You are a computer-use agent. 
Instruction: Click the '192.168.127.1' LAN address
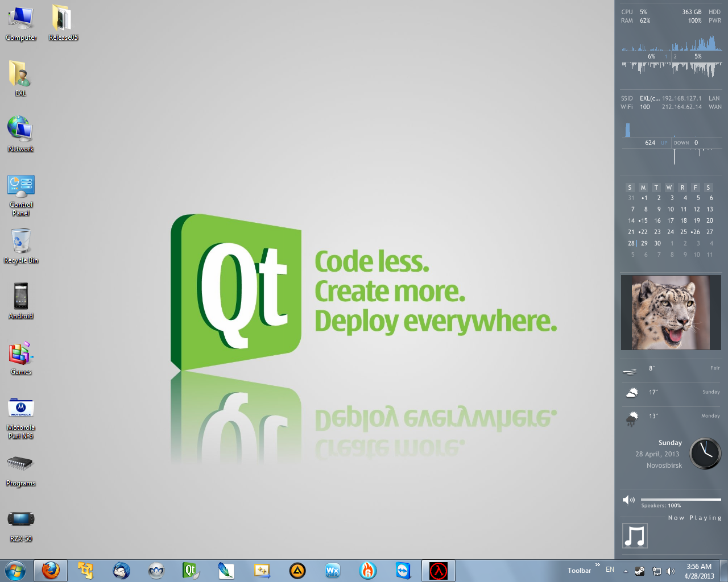pos(682,98)
